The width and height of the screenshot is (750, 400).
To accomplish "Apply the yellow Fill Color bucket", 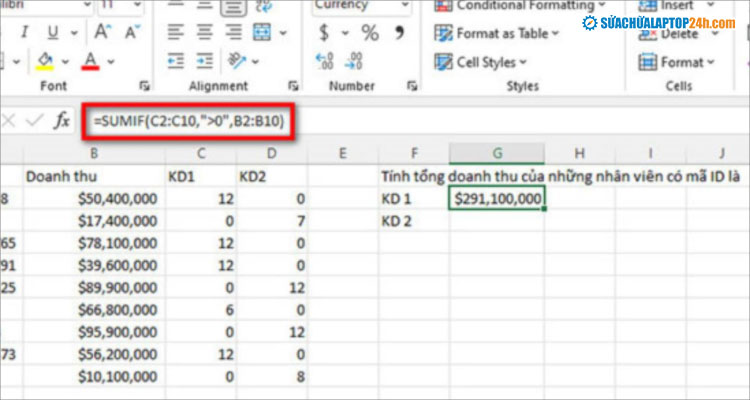I will click(45, 62).
